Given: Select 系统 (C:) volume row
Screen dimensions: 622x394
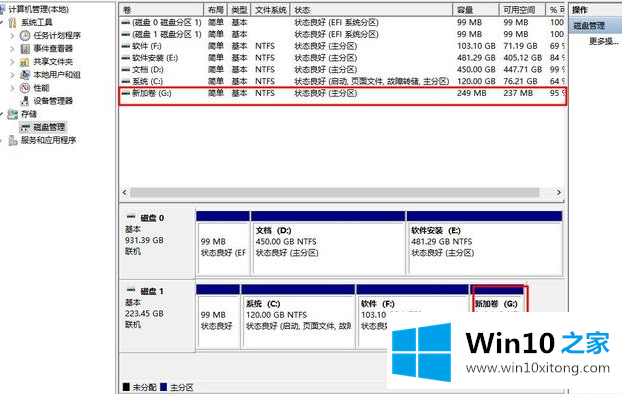Looking at the screenshot, I should pos(343,81).
